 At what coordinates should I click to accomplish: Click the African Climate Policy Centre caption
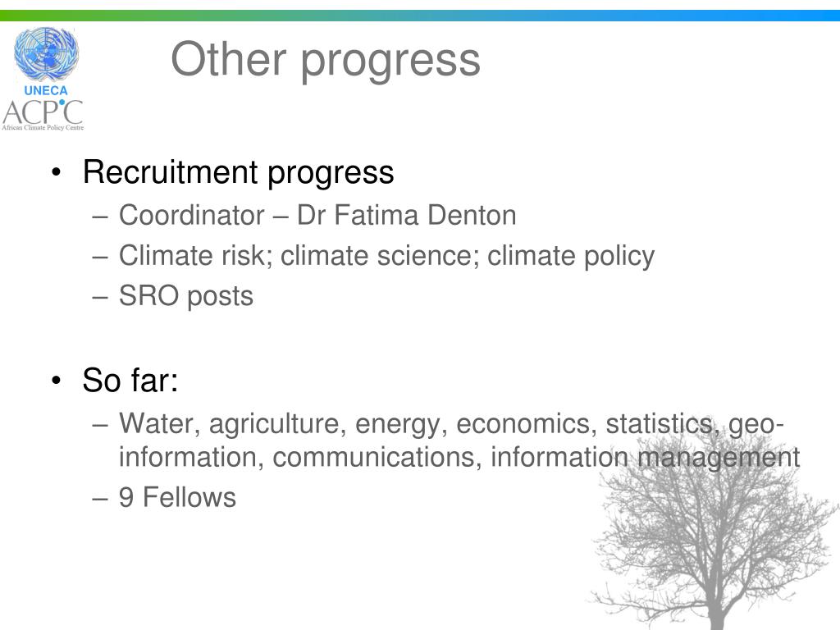click(x=43, y=127)
